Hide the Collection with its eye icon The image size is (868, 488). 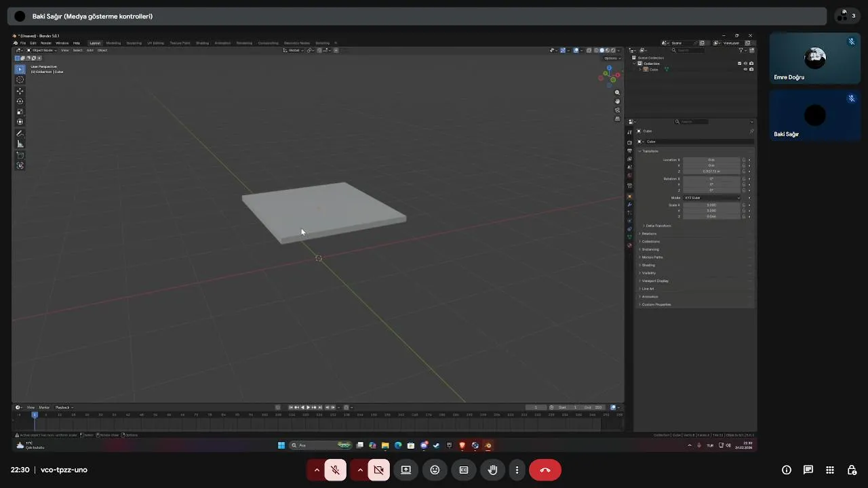click(x=745, y=63)
